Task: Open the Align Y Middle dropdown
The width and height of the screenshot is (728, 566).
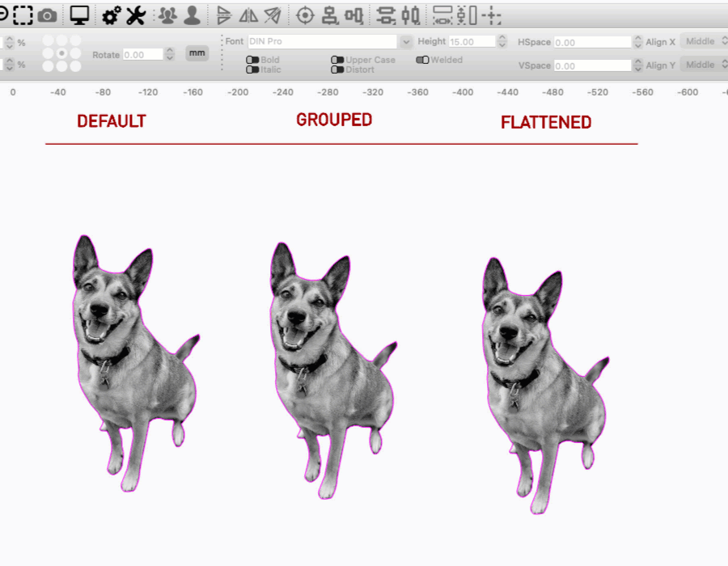Action: click(702, 65)
